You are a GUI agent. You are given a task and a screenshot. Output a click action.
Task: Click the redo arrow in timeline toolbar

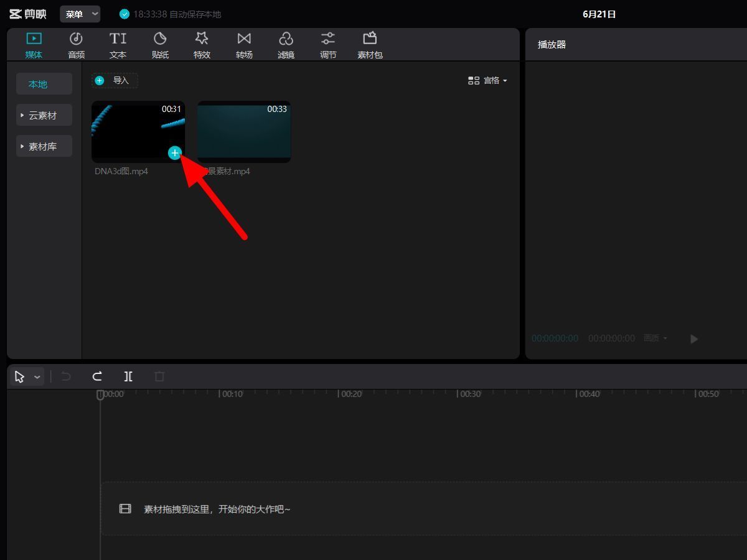tap(97, 376)
